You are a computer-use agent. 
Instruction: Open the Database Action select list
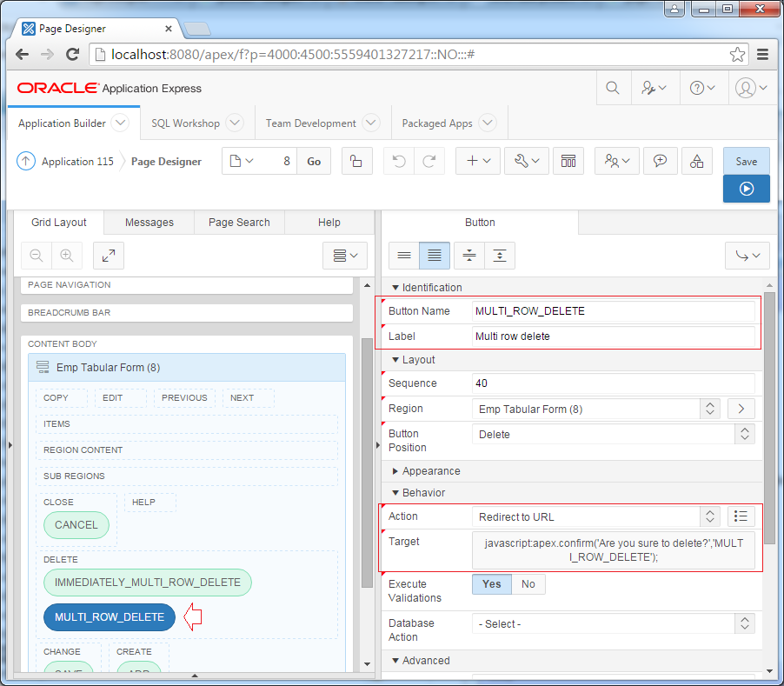614,624
